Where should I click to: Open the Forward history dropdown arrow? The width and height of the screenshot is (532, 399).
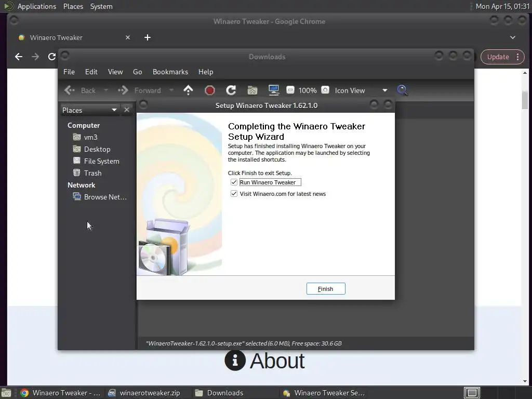[171, 90]
